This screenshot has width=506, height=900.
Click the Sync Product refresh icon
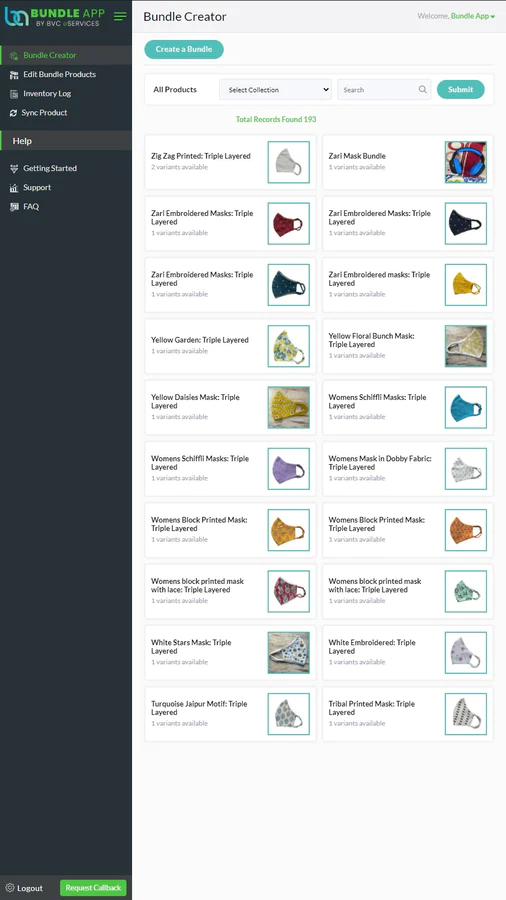tap(14, 113)
